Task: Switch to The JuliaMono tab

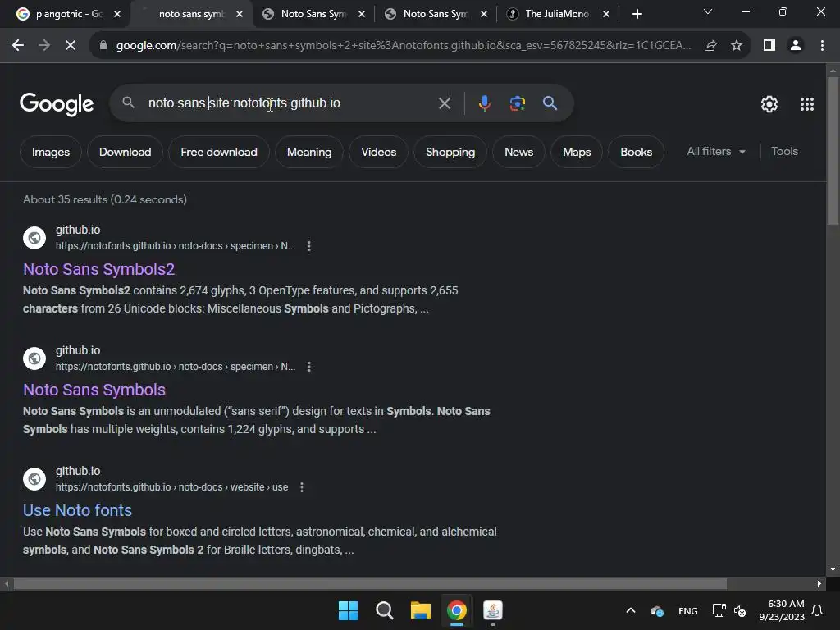Action: click(557, 14)
